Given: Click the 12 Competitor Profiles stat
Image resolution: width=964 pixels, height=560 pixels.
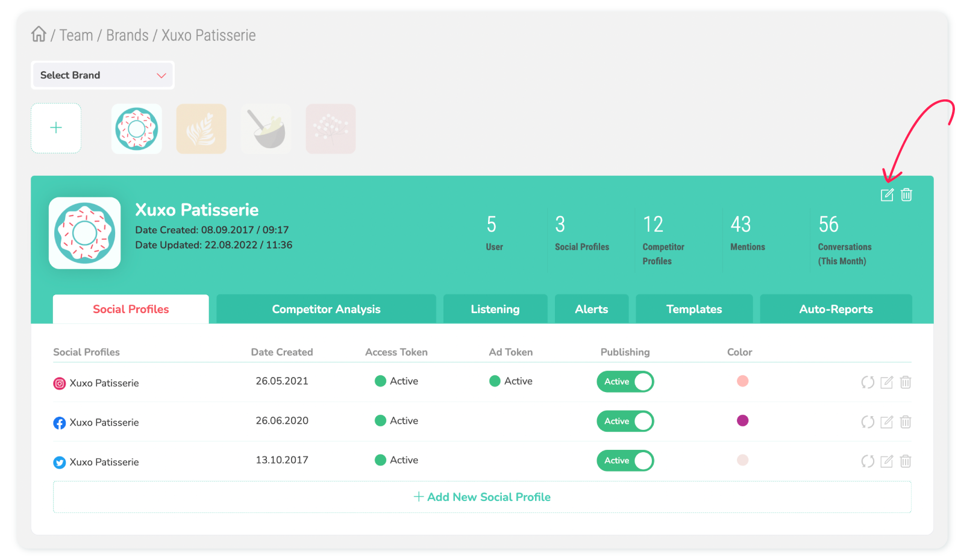Looking at the screenshot, I should (x=663, y=240).
